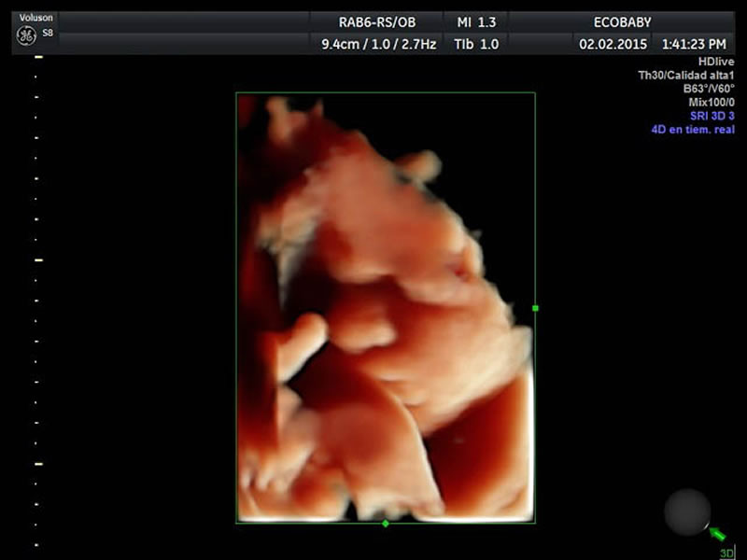Click the green diamond handle on bottom edge
Viewport: 747px width, 560px height.
click(x=386, y=523)
